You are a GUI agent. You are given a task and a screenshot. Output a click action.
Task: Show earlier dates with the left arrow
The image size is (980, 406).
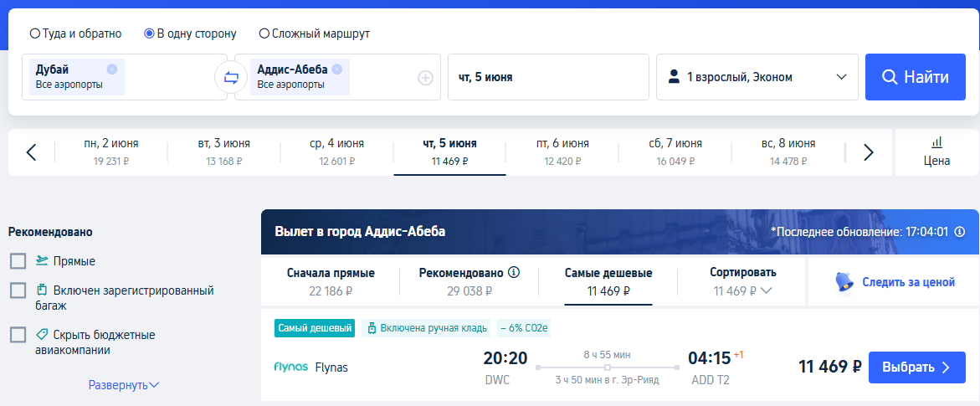[32, 152]
